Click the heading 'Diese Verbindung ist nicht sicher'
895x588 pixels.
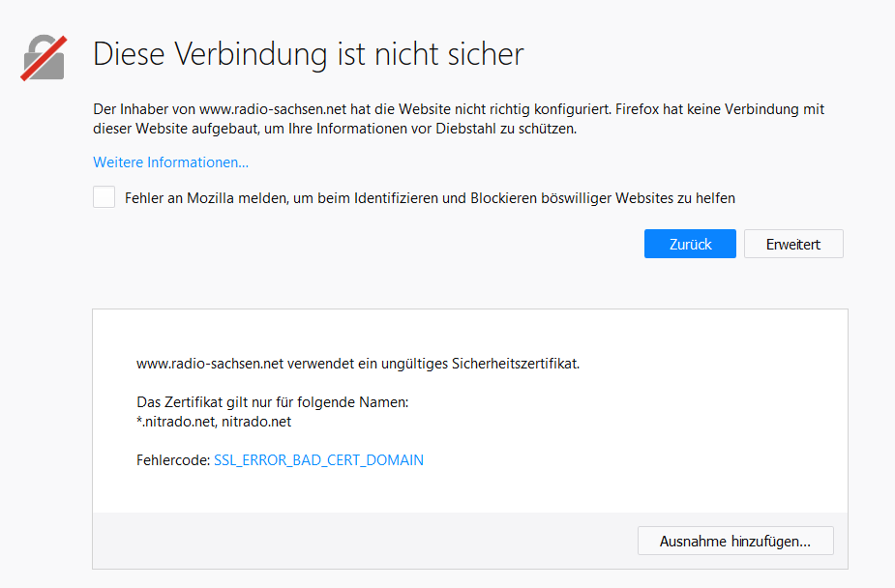click(x=308, y=54)
